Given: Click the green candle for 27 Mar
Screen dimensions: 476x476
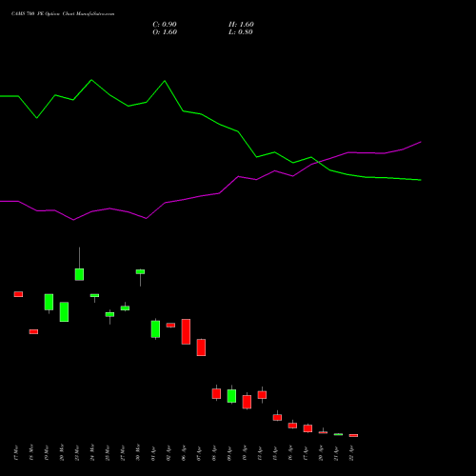Looking at the screenshot, I should [125, 308].
